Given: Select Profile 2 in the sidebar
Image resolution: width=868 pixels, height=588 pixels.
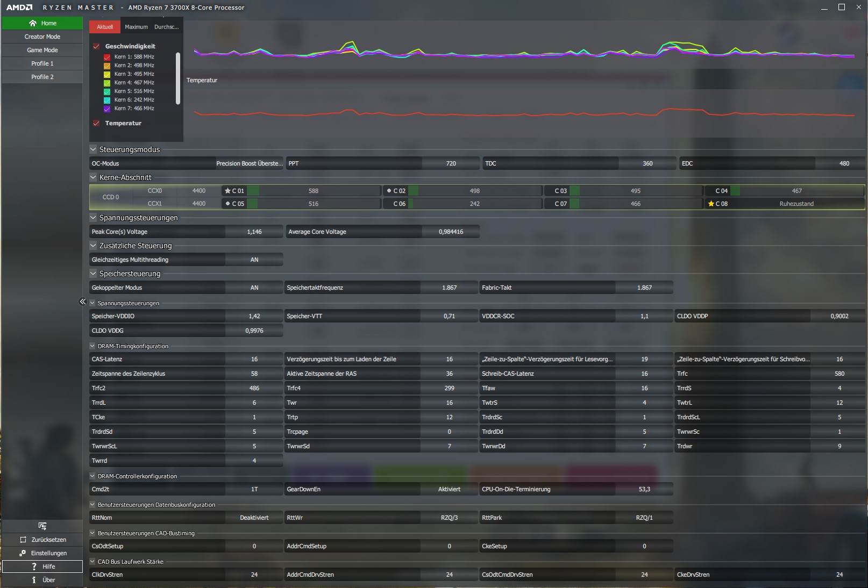Looking at the screenshot, I should coord(42,77).
